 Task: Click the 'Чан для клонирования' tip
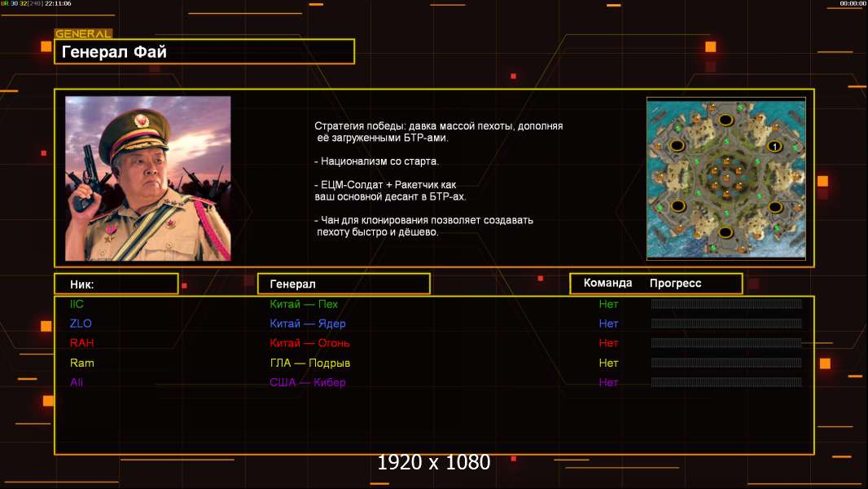[423, 226]
